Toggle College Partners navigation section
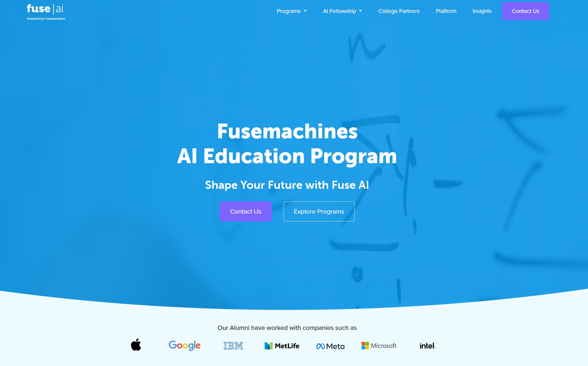Screen dimensions: 588x366 (399, 11)
